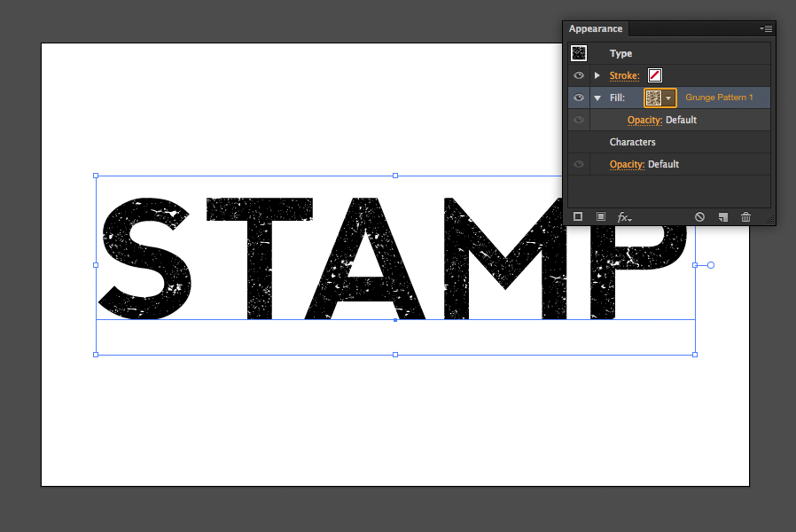The width and height of the screenshot is (796, 532).
Task: Open the Add New Effect fx menu
Action: pyautogui.click(x=624, y=215)
